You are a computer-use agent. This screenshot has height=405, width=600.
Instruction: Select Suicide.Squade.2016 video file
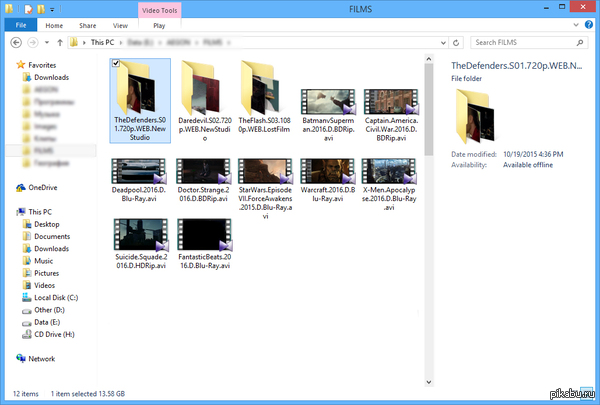coord(141,244)
